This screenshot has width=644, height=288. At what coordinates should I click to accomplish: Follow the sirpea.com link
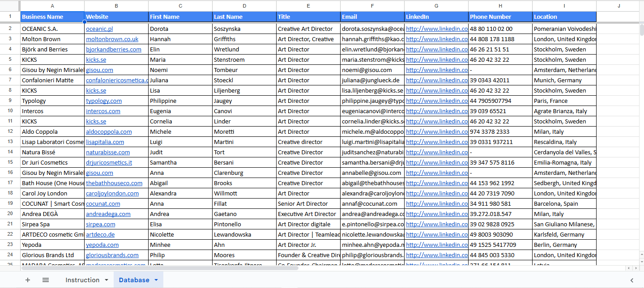[101, 224]
